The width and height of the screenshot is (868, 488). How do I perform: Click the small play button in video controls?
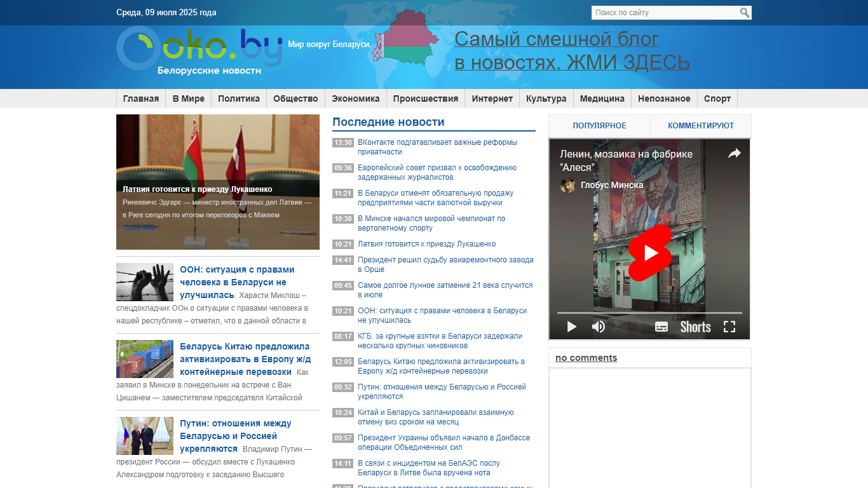pos(572,327)
